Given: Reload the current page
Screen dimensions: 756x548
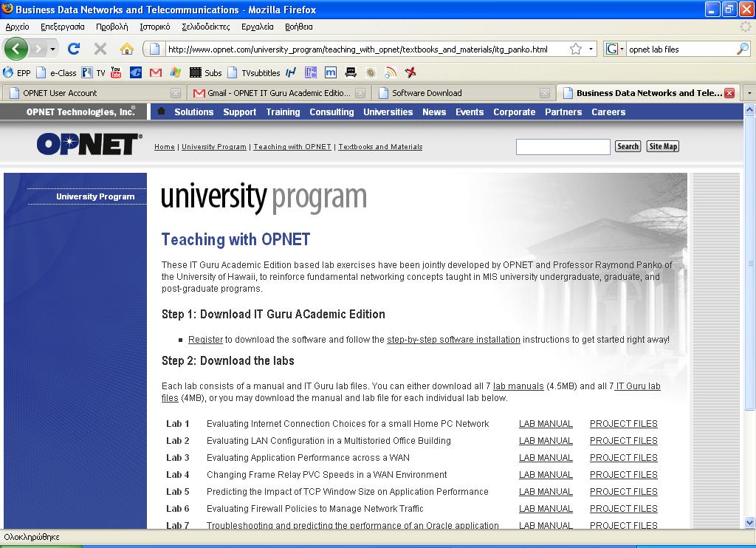Looking at the screenshot, I should tap(74, 49).
